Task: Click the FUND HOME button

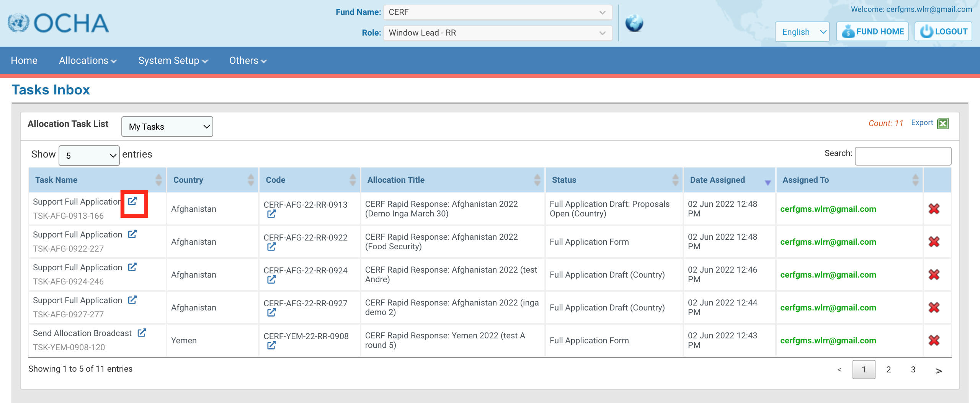Action: point(872,32)
